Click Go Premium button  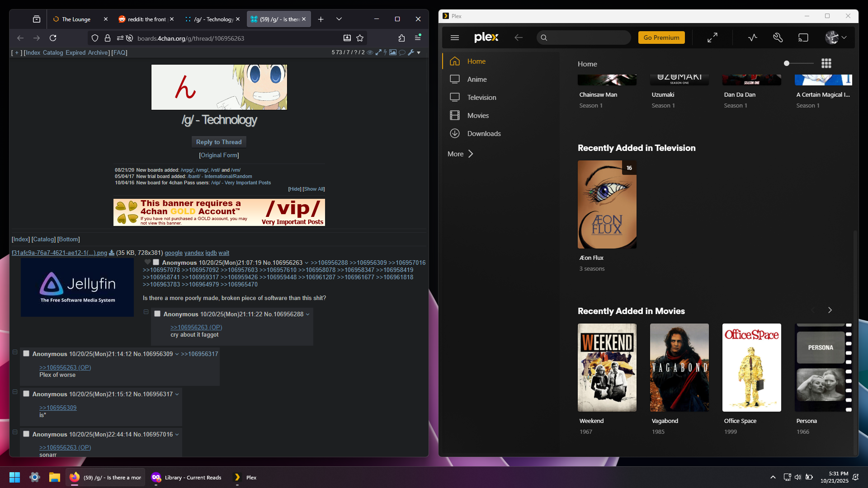pyautogui.click(x=661, y=38)
